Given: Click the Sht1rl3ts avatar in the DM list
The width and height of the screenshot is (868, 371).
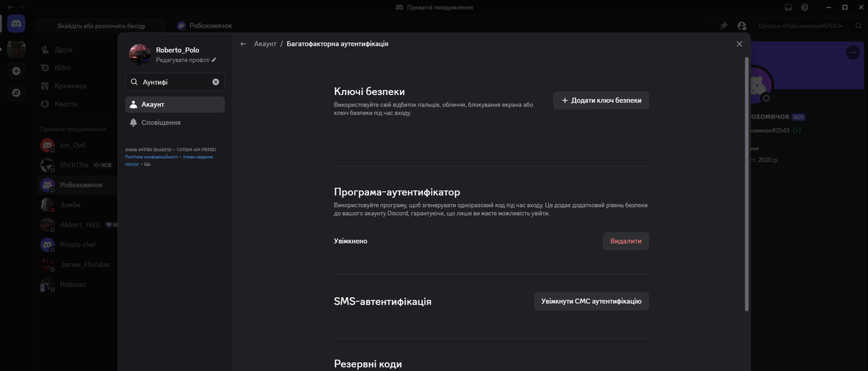Looking at the screenshot, I should [x=47, y=165].
